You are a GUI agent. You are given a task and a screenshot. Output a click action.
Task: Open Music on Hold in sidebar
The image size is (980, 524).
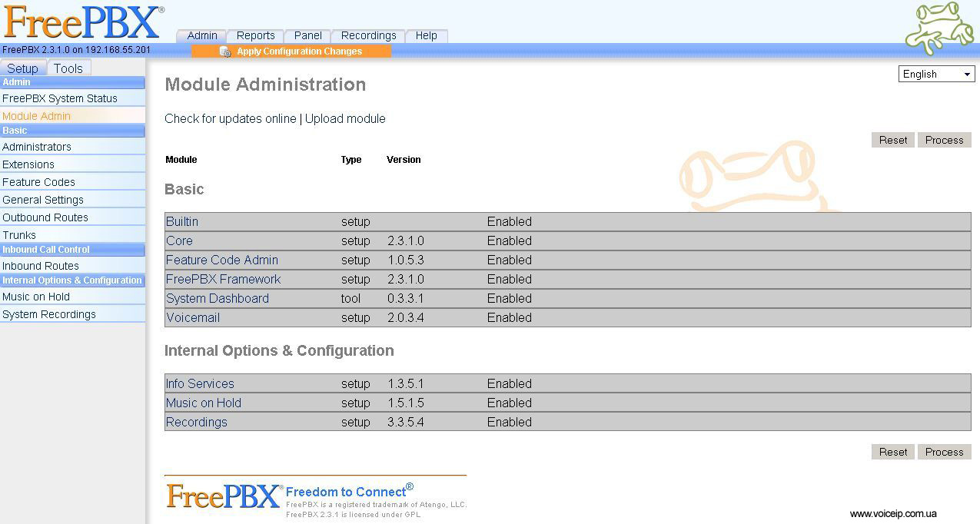pyautogui.click(x=72, y=297)
